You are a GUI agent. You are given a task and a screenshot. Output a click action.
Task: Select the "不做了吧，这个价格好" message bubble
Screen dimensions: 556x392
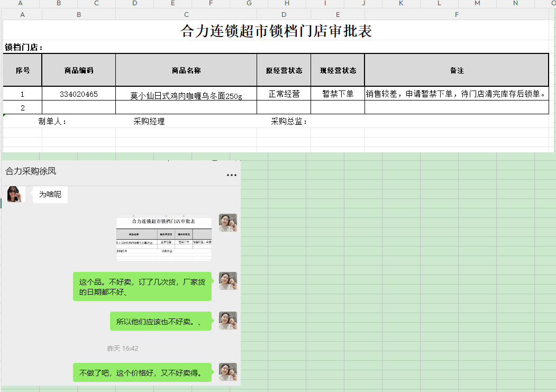[x=142, y=372]
